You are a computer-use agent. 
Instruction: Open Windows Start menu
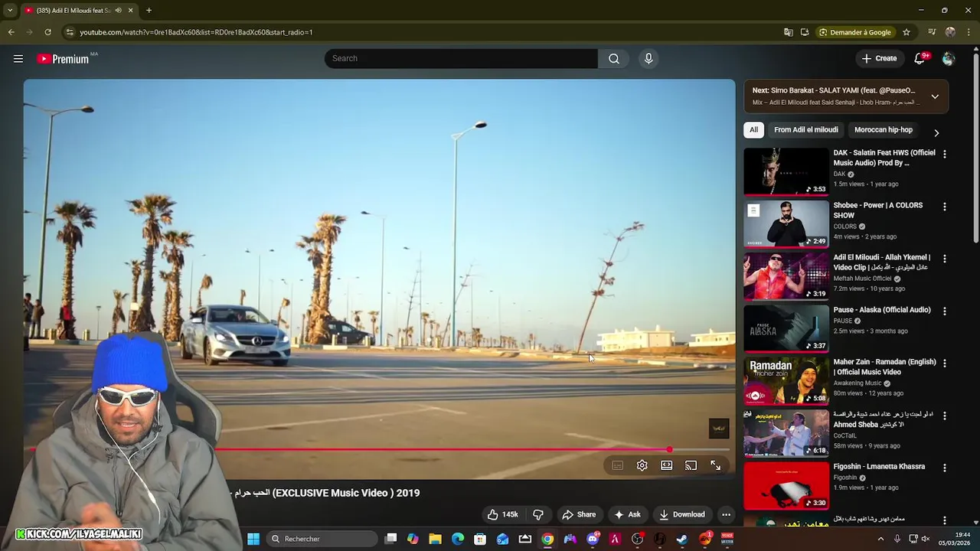coord(253,539)
